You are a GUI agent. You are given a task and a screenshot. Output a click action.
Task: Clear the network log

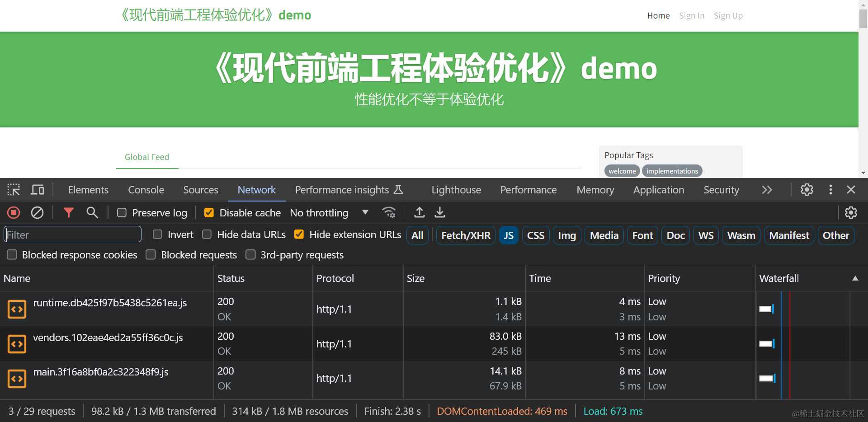(x=37, y=213)
